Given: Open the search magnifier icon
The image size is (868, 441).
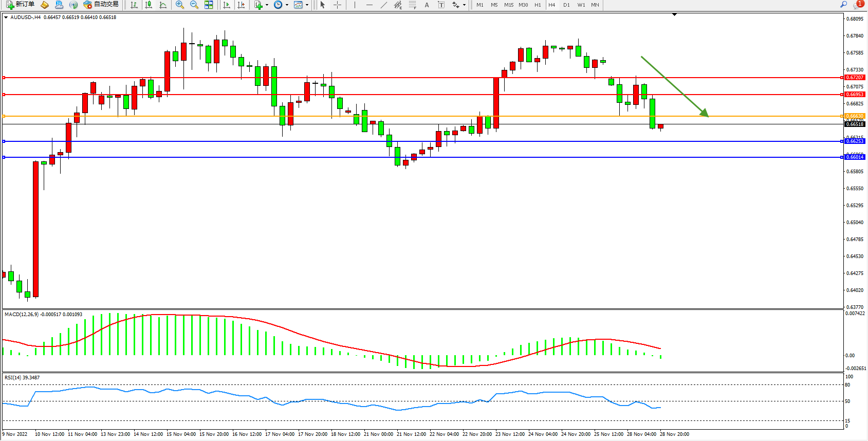Looking at the screenshot, I should tap(843, 5).
